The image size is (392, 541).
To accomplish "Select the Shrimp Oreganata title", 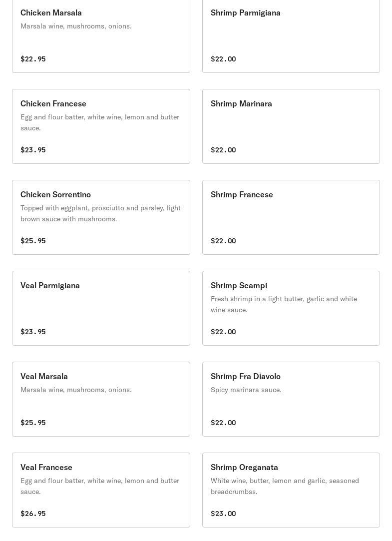I will pos(244,468).
